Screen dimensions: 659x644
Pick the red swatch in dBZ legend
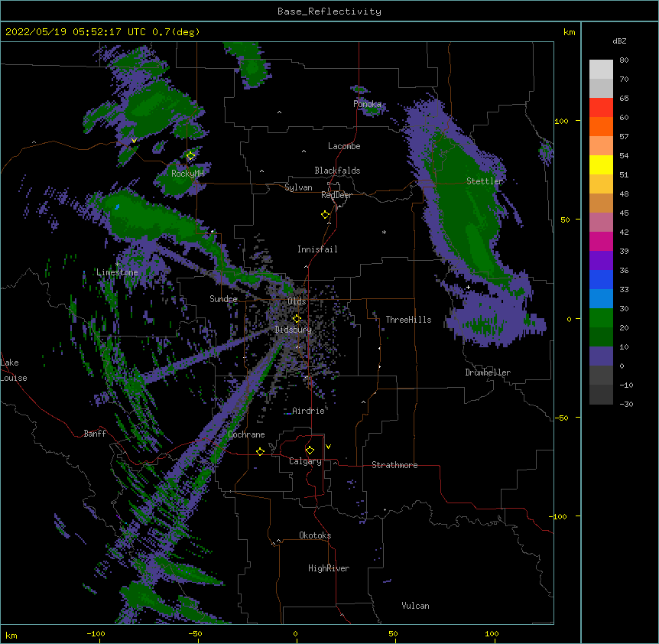pos(601,108)
